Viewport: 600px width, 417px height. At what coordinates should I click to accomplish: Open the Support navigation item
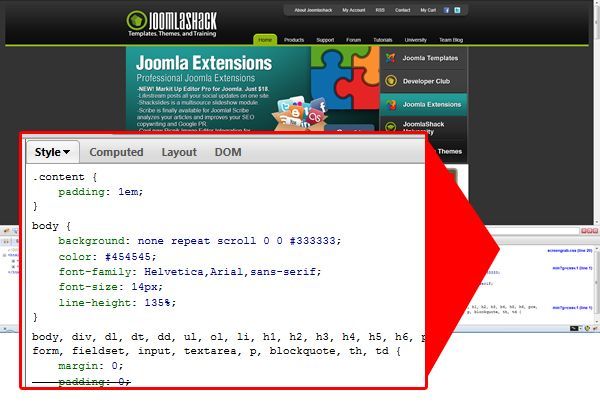[325, 40]
